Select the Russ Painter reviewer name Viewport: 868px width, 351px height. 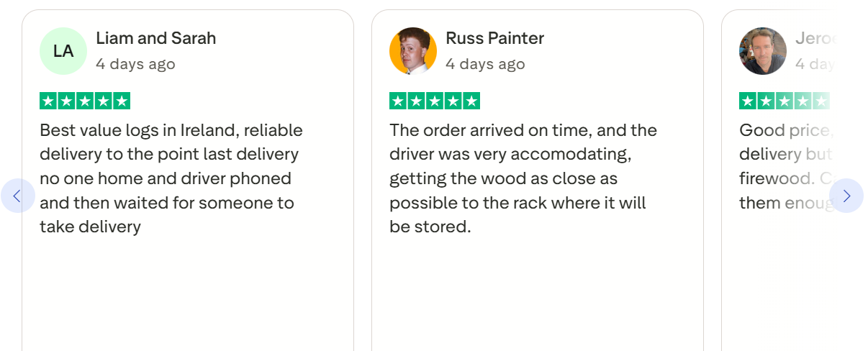[494, 38]
